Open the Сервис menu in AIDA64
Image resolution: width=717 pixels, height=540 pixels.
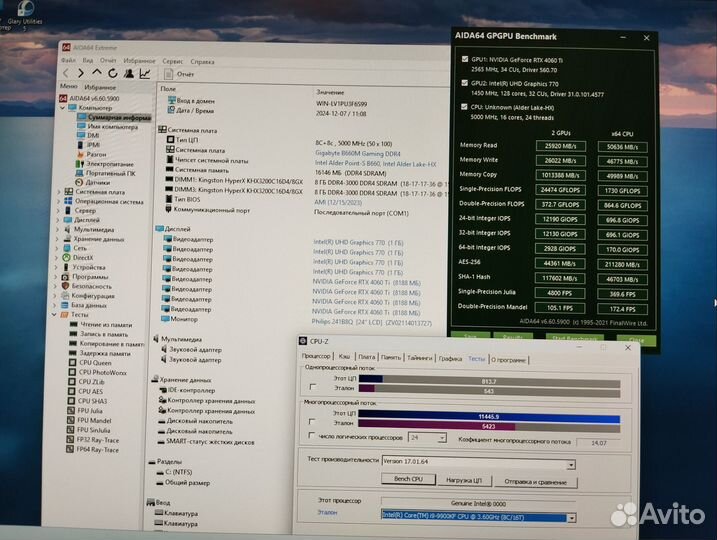pyautogui.click(x=172, y=61)
